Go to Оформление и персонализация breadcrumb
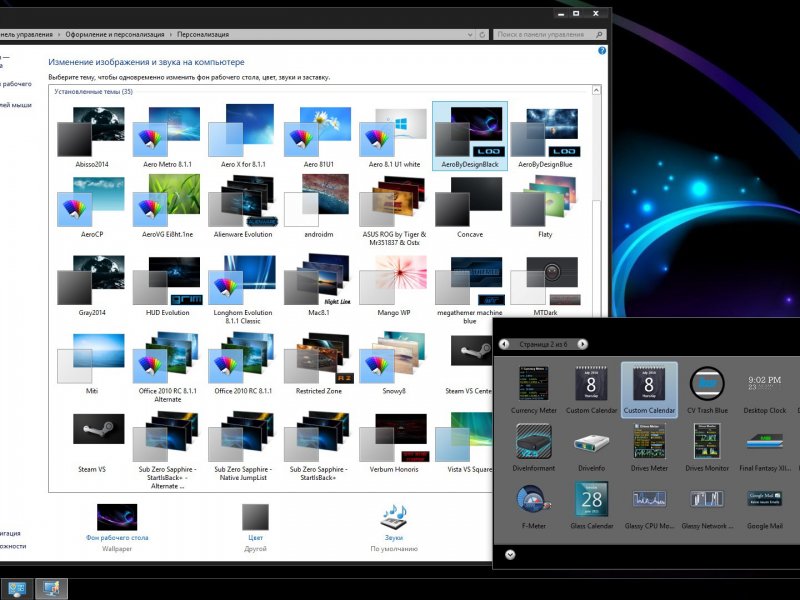This screenshot has width=800, height=600. coord(115,35)
